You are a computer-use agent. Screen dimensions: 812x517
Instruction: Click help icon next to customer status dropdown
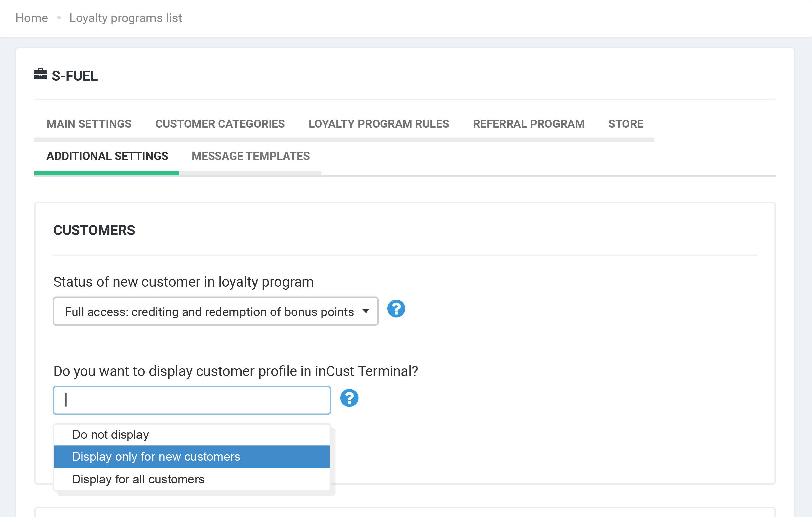point(396,309)
